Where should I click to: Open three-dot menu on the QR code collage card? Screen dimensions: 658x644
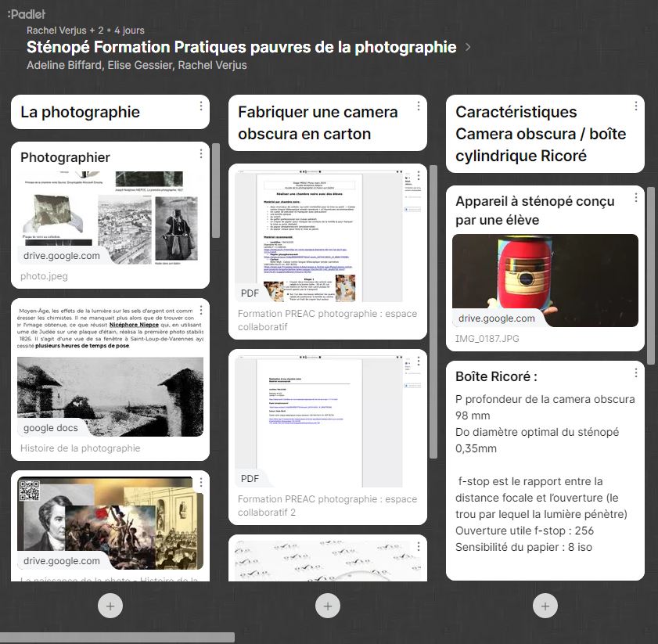201,482
